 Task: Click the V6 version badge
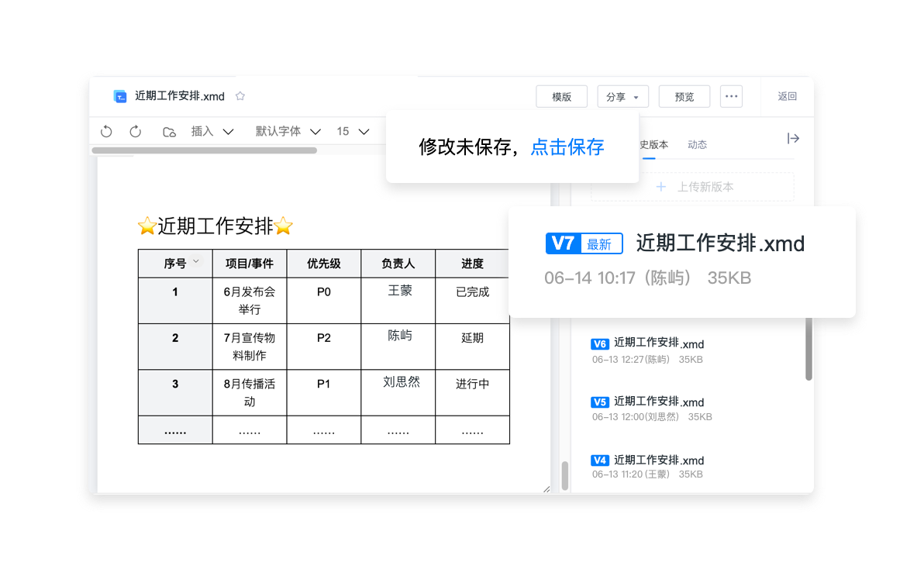(599, 343)
